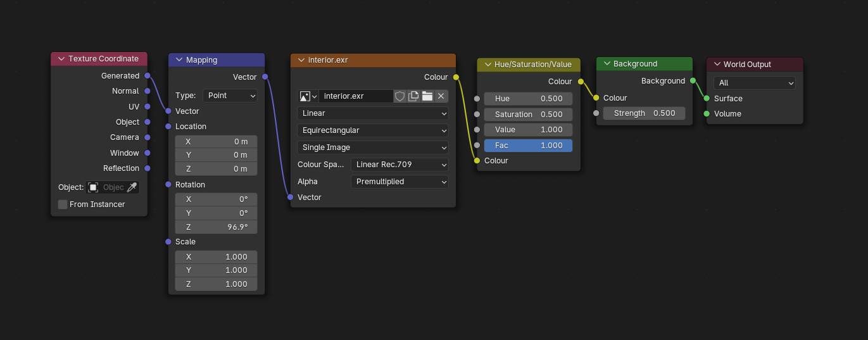Click the interior.exr image name field

(355, 96)
